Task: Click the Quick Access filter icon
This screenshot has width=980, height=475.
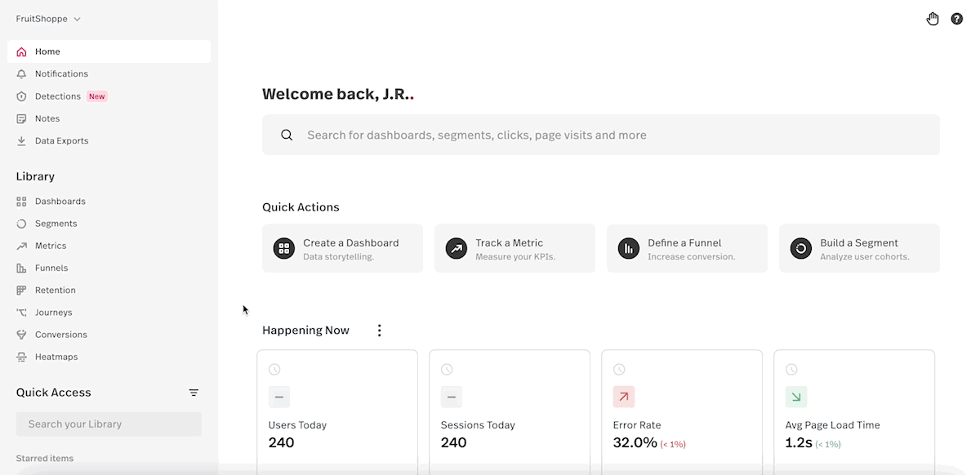Action: pyautogui.click(x=194, y=393)
